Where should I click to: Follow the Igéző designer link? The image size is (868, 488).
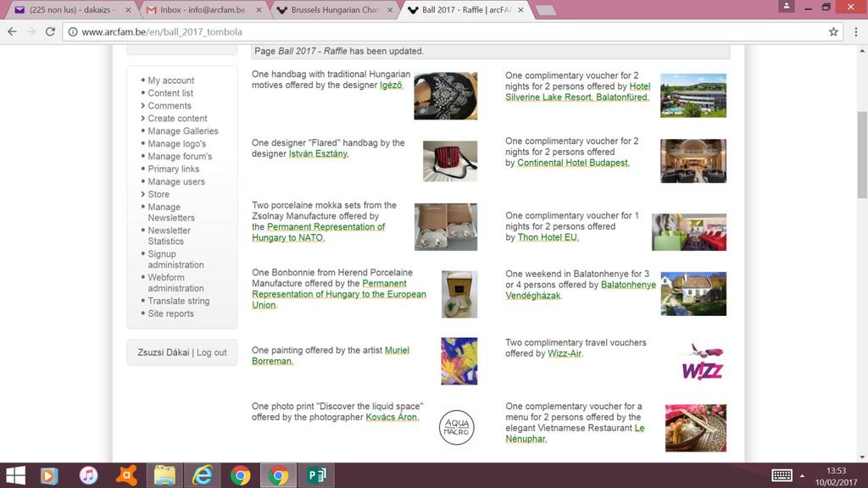[x=392, y=86]
